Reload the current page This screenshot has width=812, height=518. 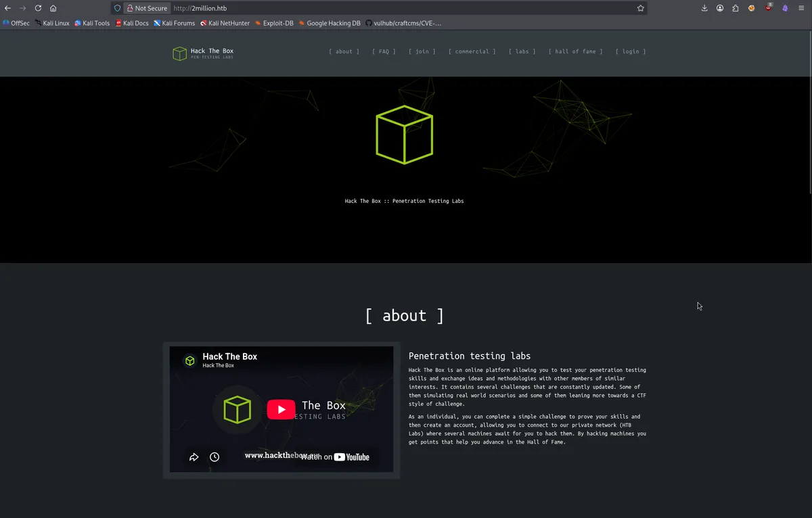[38, 8]
